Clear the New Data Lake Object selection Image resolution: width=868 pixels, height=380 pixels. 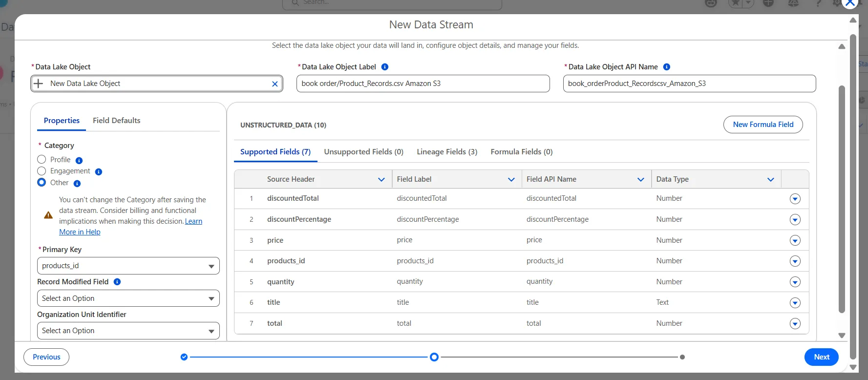275,84
